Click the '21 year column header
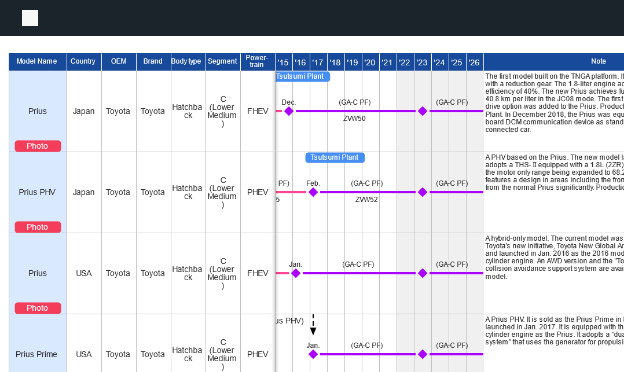The width and height of the screenshot is (624, 372). tap(388, 62)
